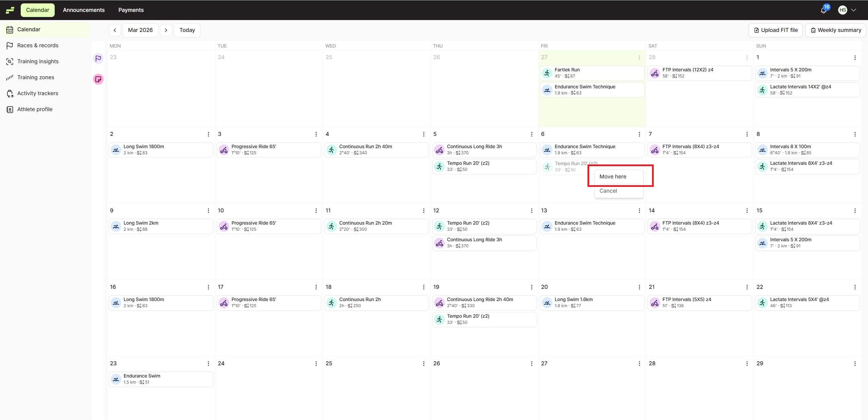Select Cancel in context menu
This screenshot has width=868, height=420.
pos(608,191)
